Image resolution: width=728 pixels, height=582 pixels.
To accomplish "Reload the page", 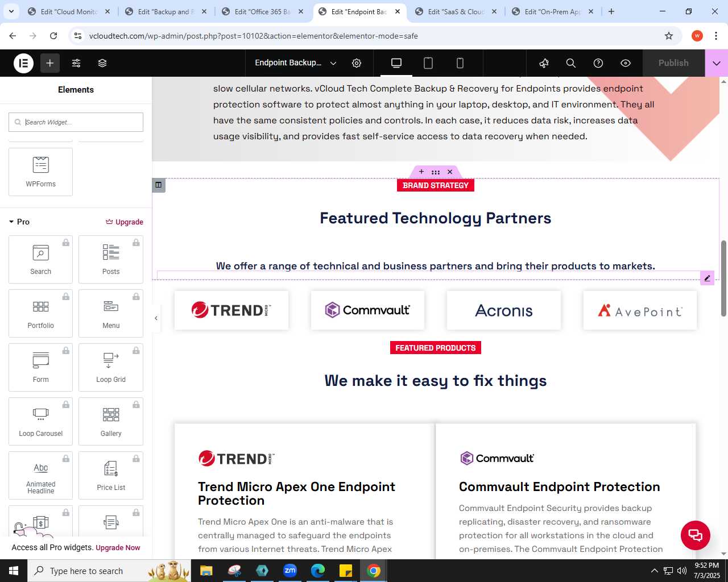I will click(x=53, y=36).
